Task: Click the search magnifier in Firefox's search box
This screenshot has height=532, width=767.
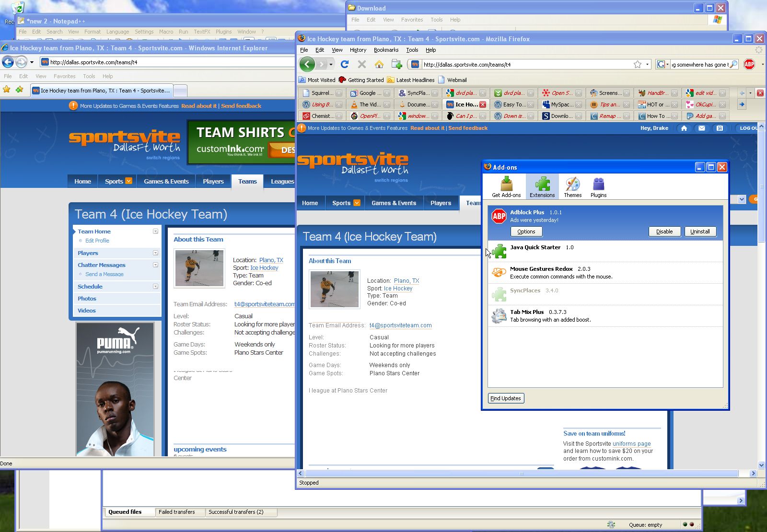Action: pos(733,64)
